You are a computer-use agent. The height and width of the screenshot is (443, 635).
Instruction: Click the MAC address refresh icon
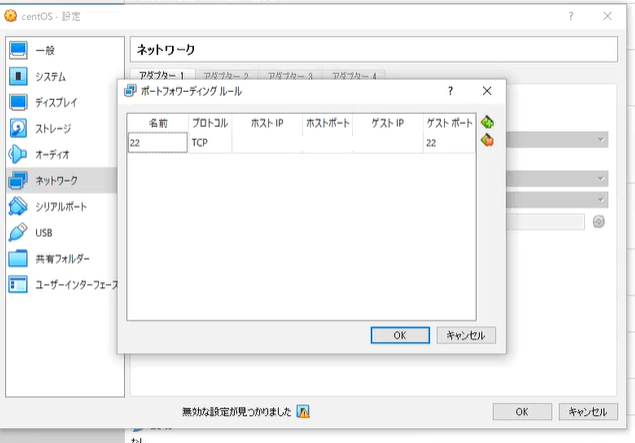point(599,222)
